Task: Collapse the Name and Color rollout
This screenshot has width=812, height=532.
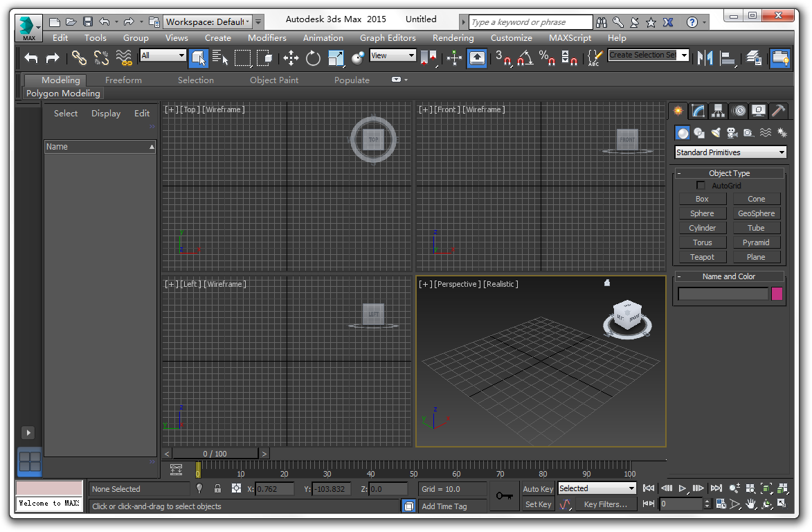Action: (x=729, y=276)
